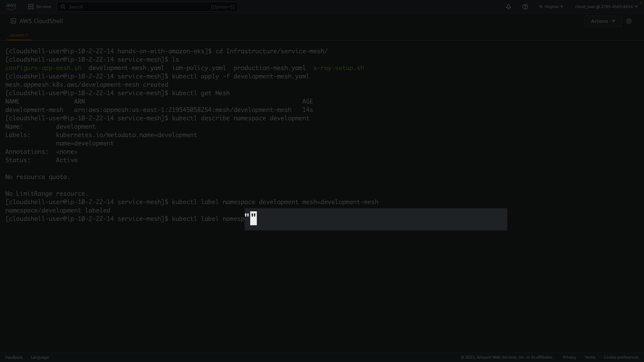Screen dimensions: 644x362
Task: Select the us-east-1 terminal tab
Action: 19,35
